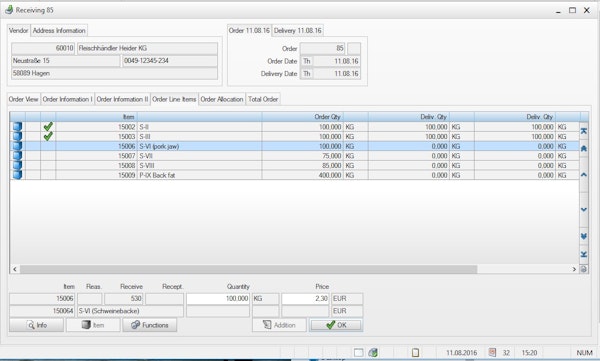The height and width of the screenshot is (361, 600).
Task: Click the blue cube icon beside 15009 P-IX Back fat
Action: click(17, 175)
